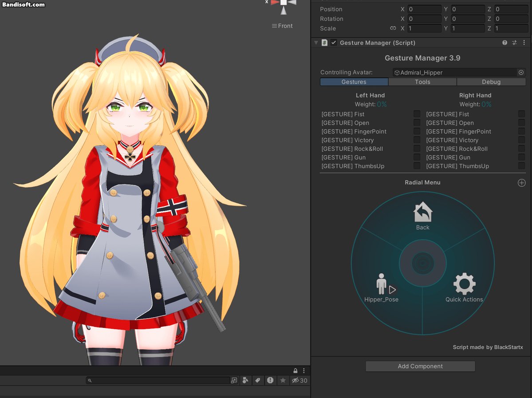Click the Scale X field
Image resolution: width=532 pixels, height=398 pixels.
coord(424,28)
